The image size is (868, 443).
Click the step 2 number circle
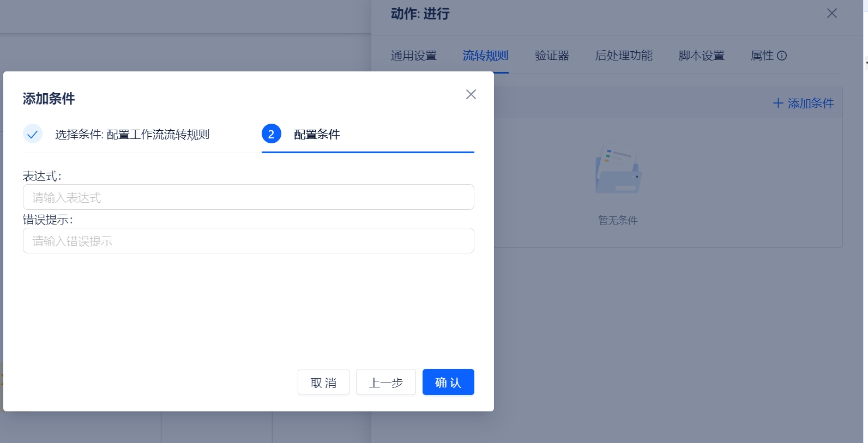(272, 133)
